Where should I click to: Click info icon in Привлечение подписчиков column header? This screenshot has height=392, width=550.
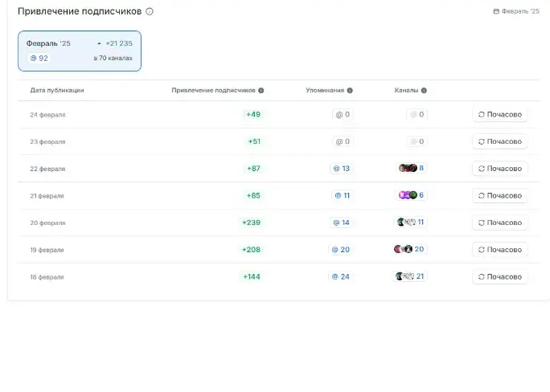pyautogui.click(x=261, y=91)
